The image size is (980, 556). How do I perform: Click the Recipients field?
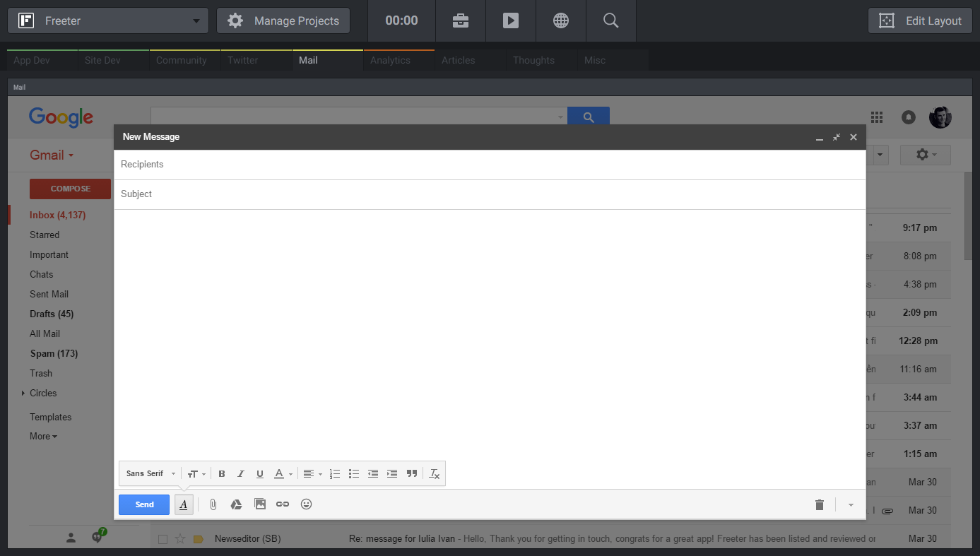490,165
